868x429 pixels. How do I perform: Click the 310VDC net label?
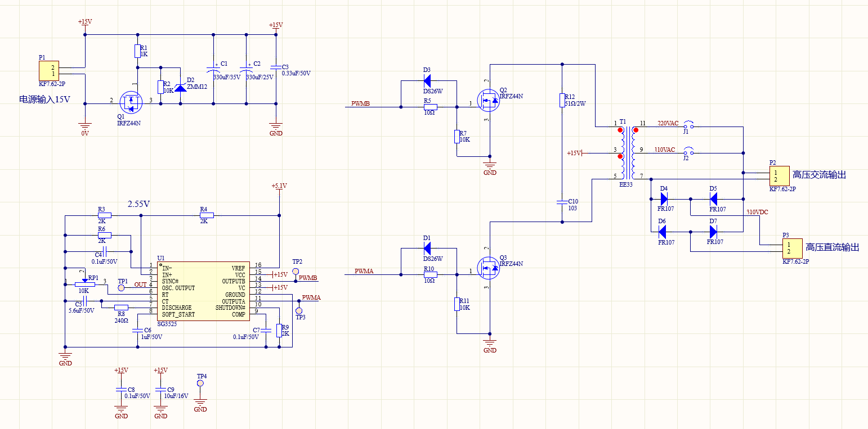(x=757, y=212)
